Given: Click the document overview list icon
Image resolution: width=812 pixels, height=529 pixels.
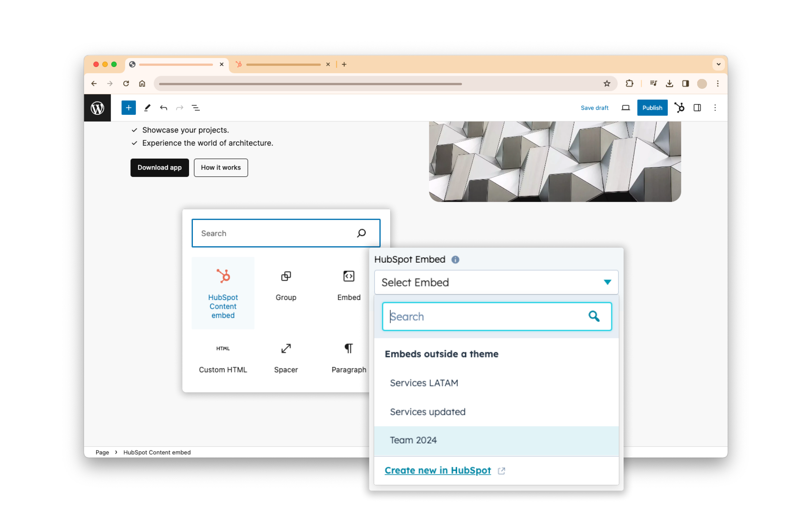Looking at the screenshot, I should [196, 108].
